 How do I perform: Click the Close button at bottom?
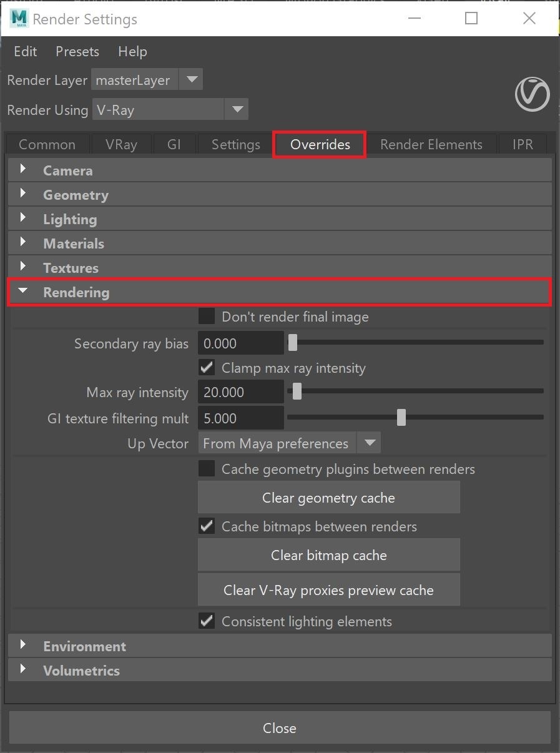coord(280,727)
